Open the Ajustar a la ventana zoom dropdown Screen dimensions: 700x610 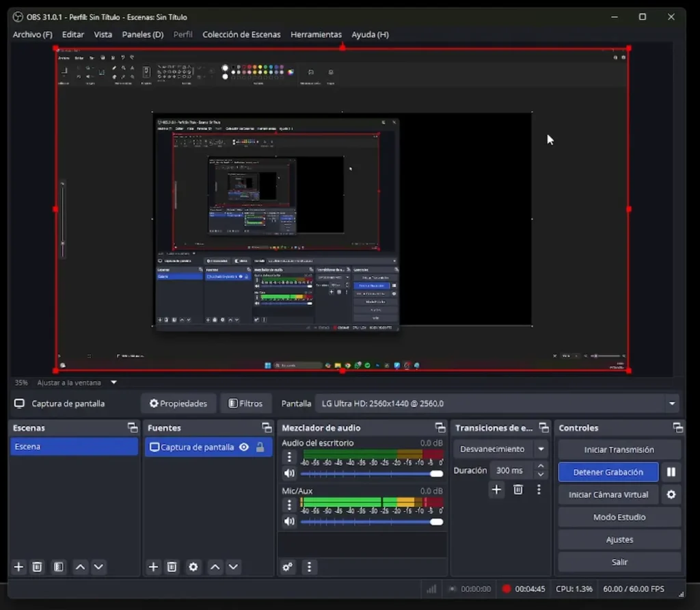coord(75,382)
